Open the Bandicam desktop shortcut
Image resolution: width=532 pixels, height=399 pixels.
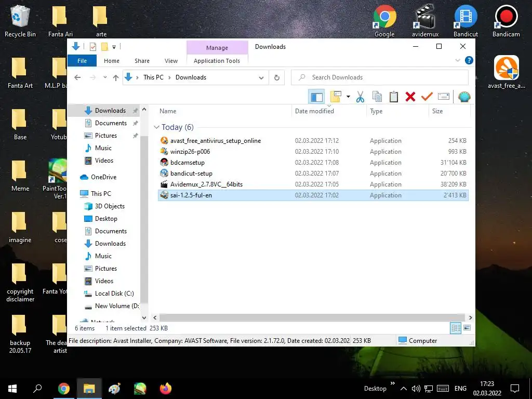(x=506, y=21)
